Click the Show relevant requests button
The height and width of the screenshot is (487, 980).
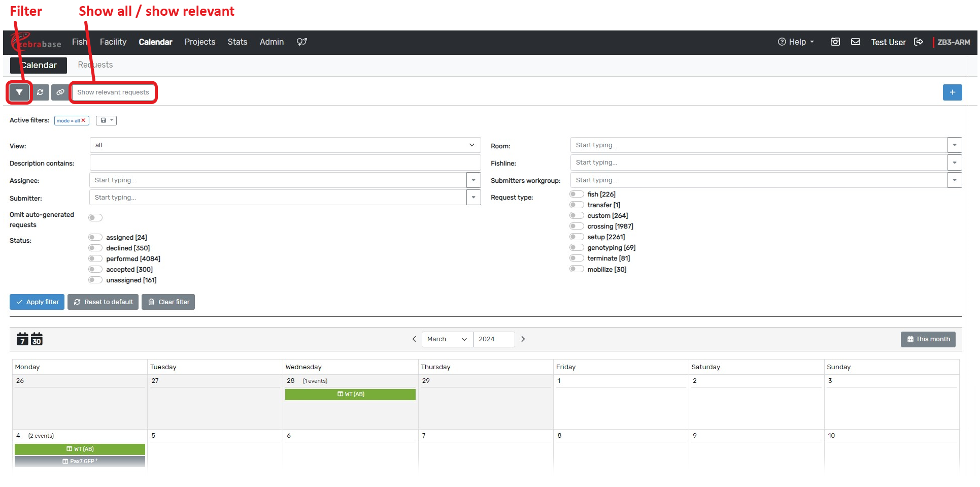pyautogui.click(x=113, y=92)
